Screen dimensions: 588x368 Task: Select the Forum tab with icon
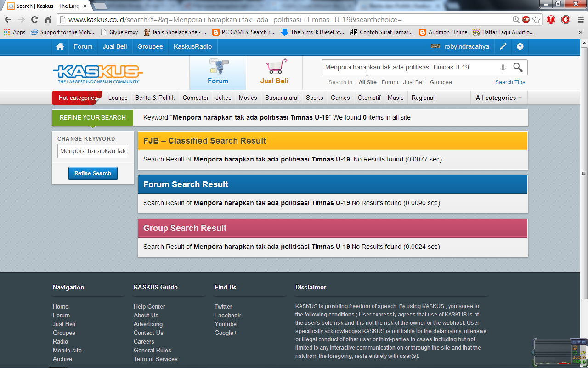point(218,73)
